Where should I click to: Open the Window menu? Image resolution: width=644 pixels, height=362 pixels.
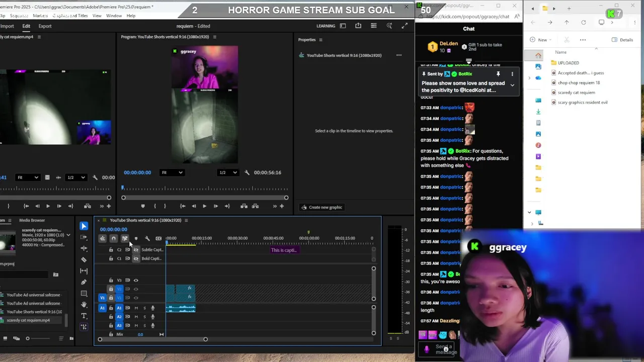click(x=114, y=16)
